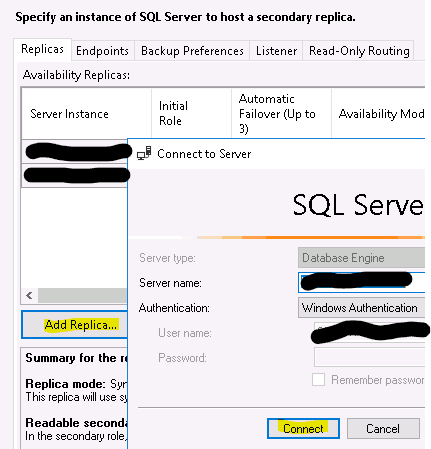Click the Connect to Server dialog icon
Screen dimensions: 431x449
pyautogui.click(x=144, y=153)
